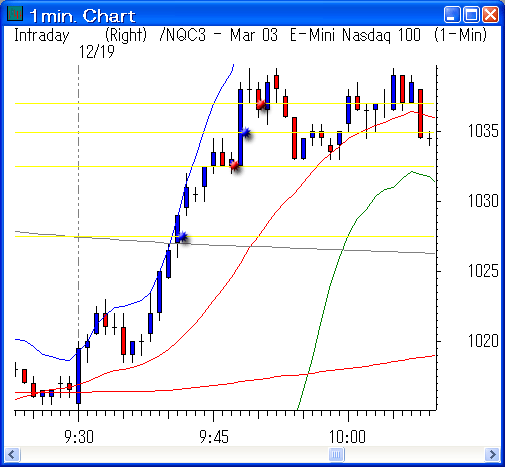Image resolution: width=505 pixels, height=467 pixels.
Task: Click the 1035 price axis label
Action: (x=483, y=131)
